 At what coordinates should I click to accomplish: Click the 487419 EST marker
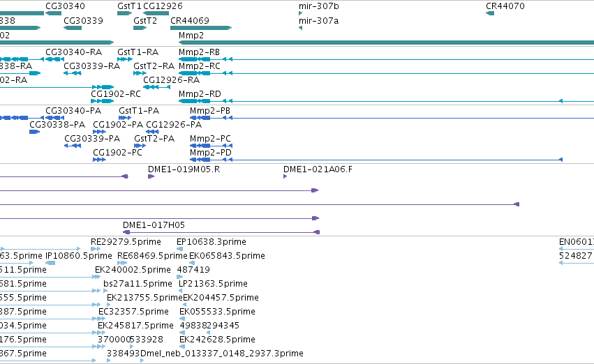[x=180, y=277]
